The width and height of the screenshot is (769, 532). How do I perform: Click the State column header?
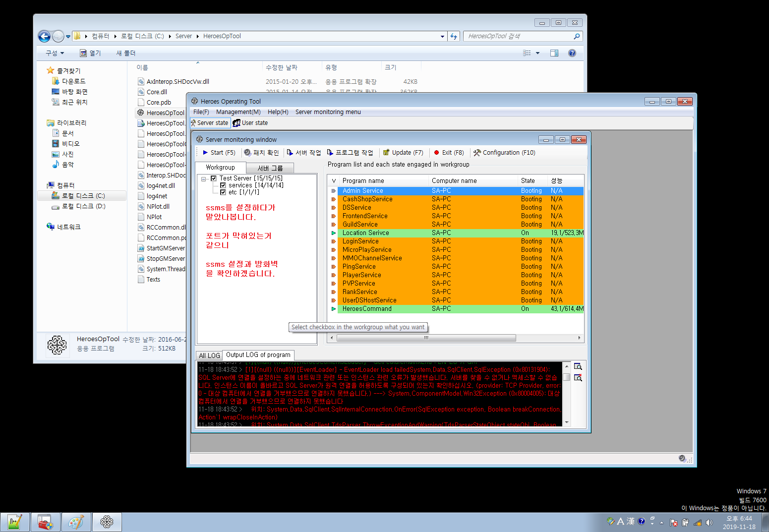point(533,181)
